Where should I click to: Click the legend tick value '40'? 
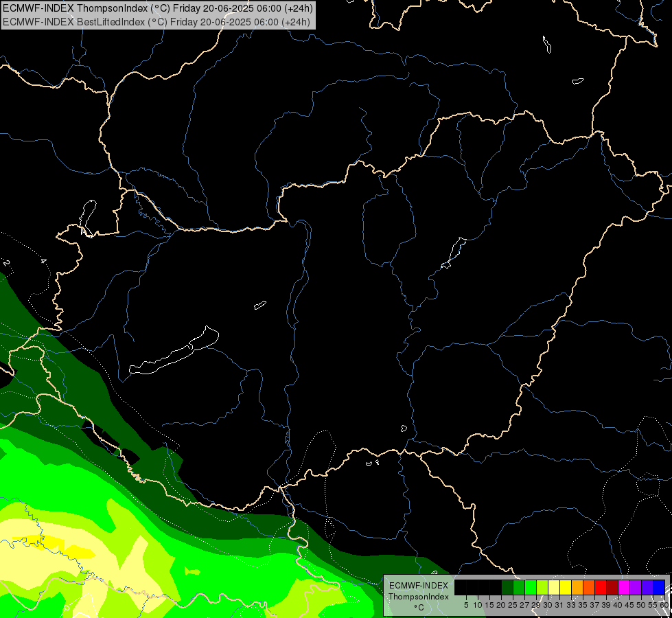(618, 605)
